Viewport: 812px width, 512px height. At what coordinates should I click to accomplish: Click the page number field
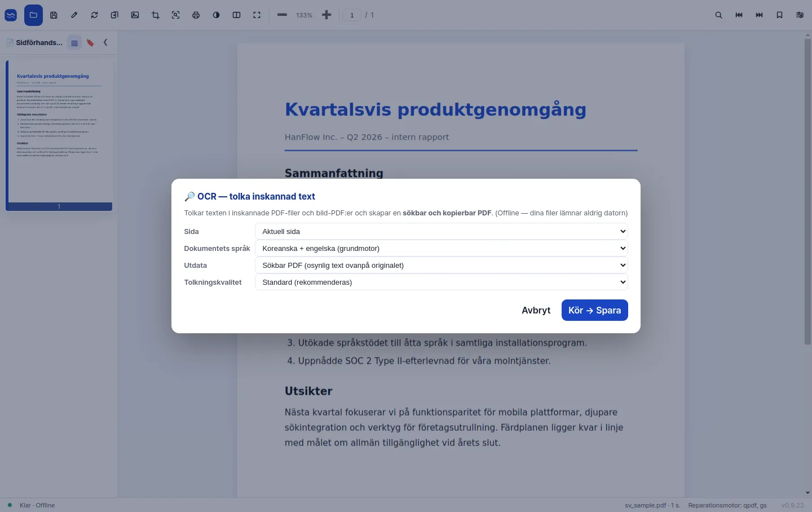click(x=352, y=15)
